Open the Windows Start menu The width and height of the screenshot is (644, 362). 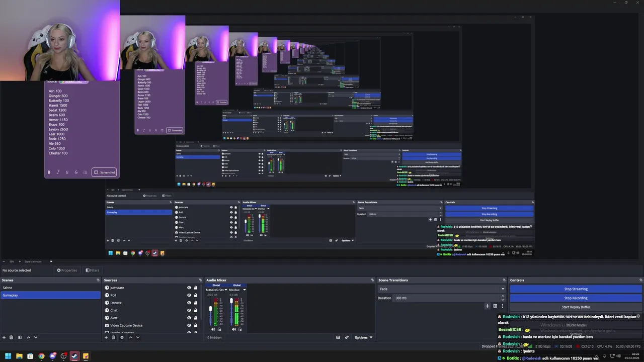point(8,356)
